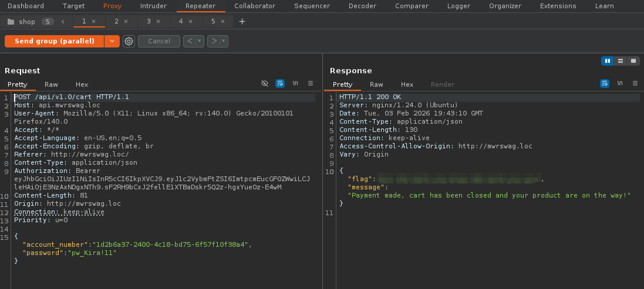
Task: Open the Response panel hamburger menu
Action: point(635,84)
